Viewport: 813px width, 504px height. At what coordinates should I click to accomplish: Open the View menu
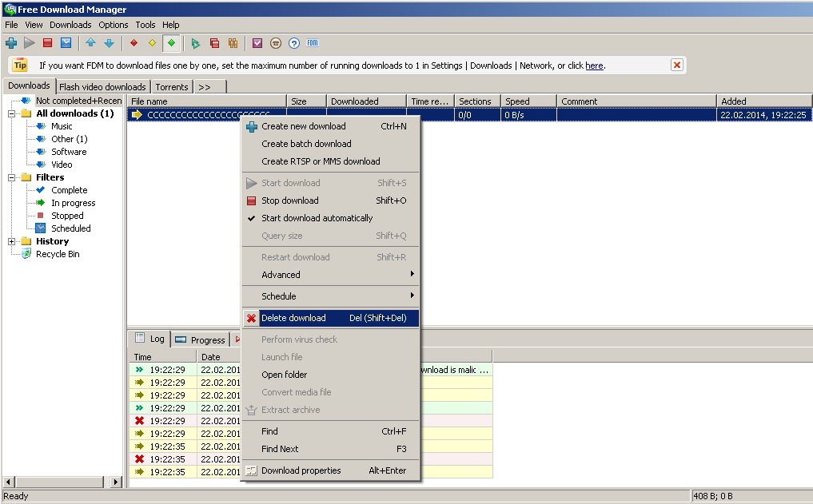[x=34, y=25]
